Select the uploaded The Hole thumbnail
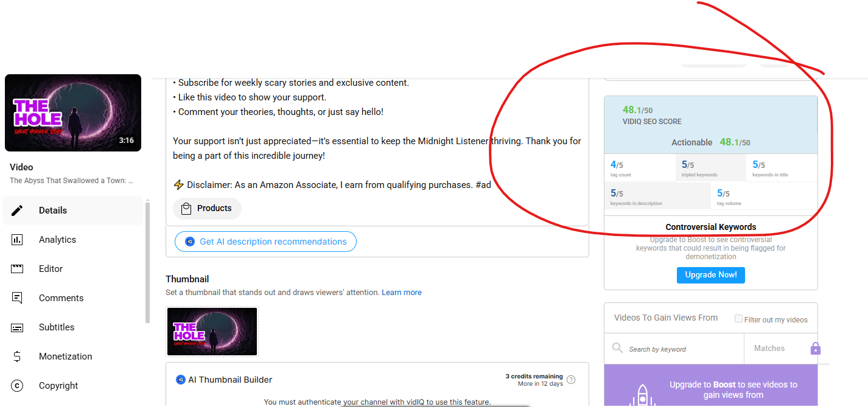The width and height of the screenshot is (868, 407). (212, 332)
